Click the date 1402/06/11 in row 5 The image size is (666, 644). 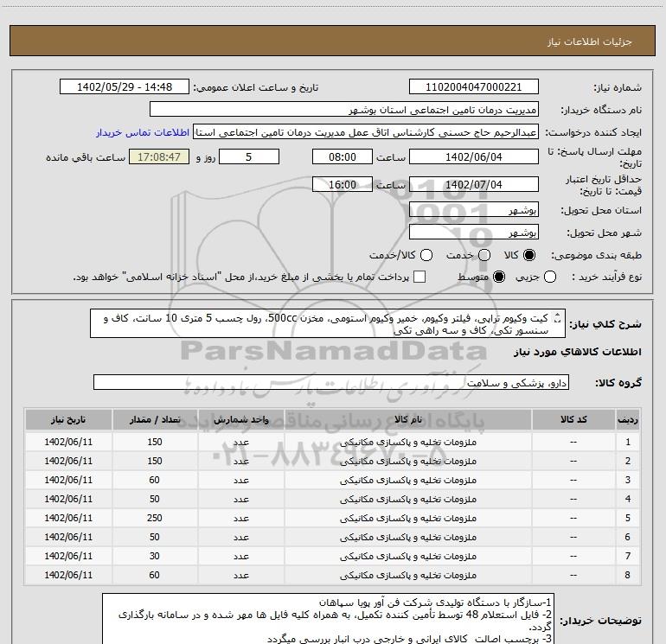(68, 518)
